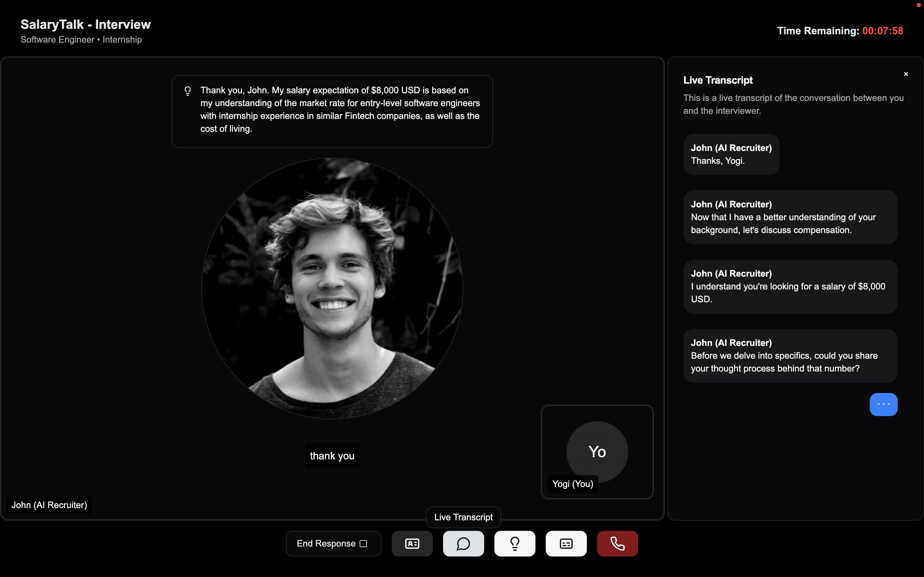
Task: Toggle the chat bubble tool
Action: pyautogui.click(x=463, y=543)
